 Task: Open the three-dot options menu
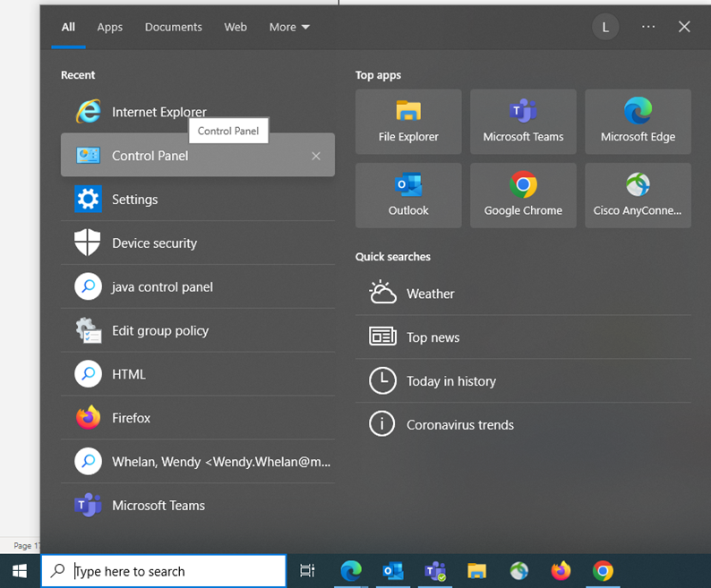click(648, 27)
